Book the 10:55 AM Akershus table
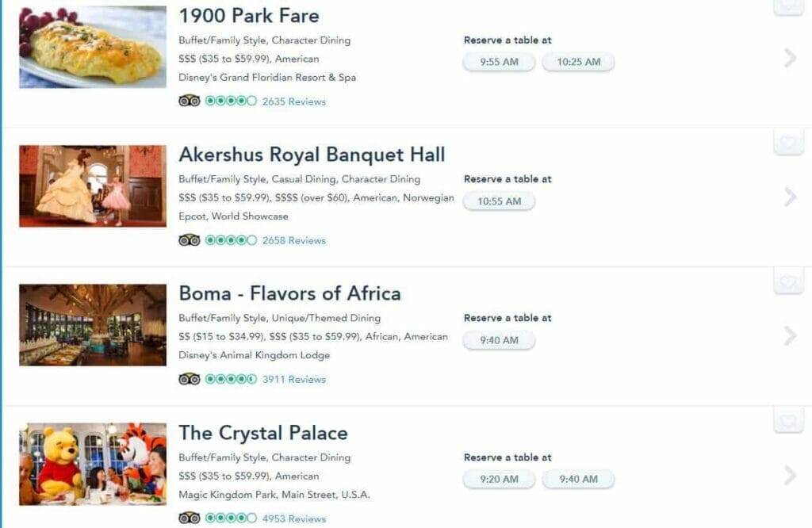This screenshot has width=812, height=528. (499, 201)
